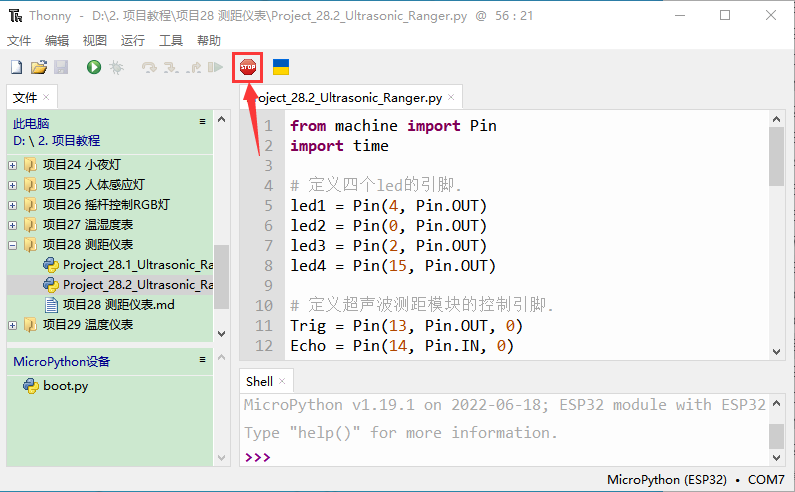Click the Shell prompt input line
This screenshot has width=795, height=492.
(x=500, y=457)
